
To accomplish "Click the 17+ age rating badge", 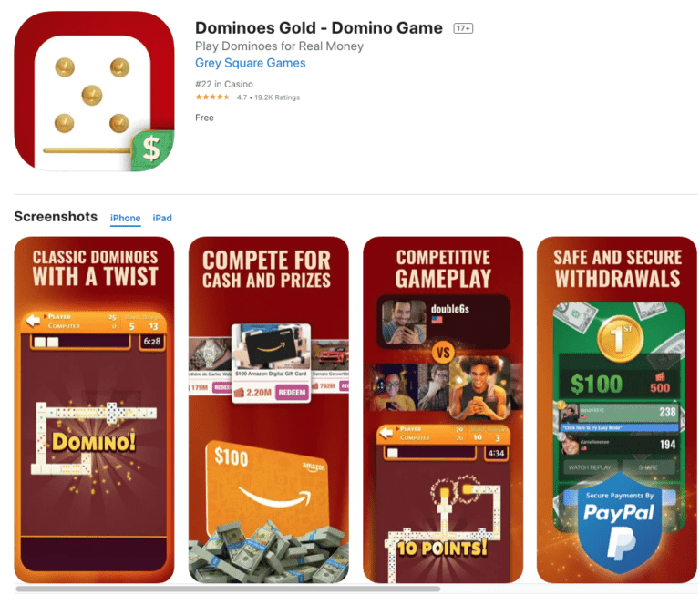I will [x=463, y=28].
